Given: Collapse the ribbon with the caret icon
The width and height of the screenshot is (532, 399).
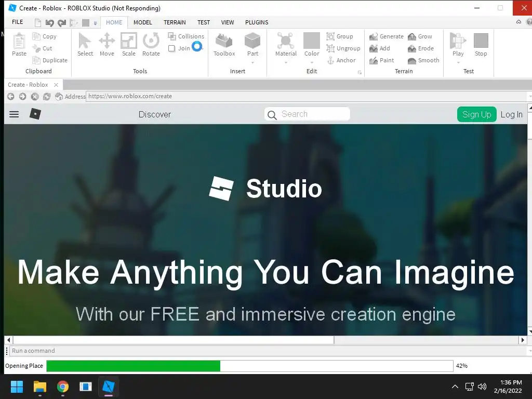Looking at the screenshot, I should [x=518, y=22].
